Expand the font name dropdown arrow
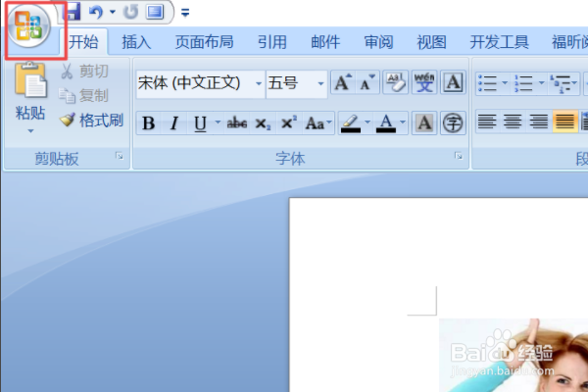588x392 pixels. 259,83
